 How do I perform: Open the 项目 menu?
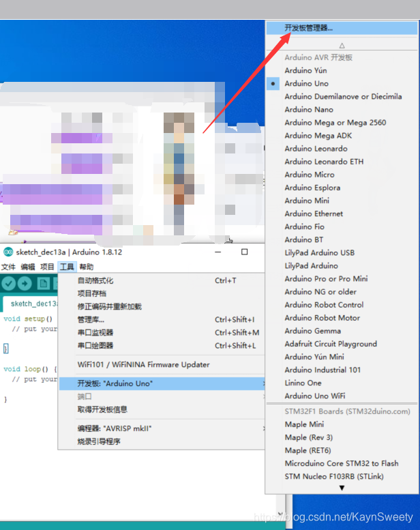click(x=47, y=267)
